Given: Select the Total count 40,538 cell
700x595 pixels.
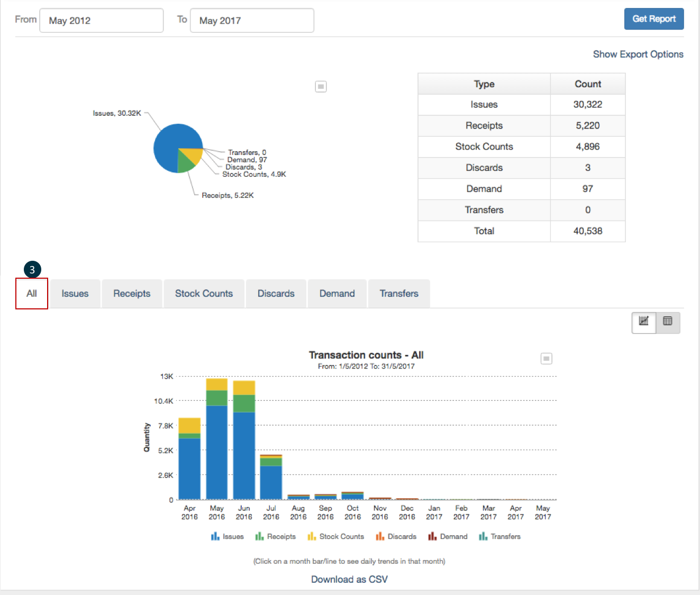Looking at the screenshot, I should click(588, 231).
